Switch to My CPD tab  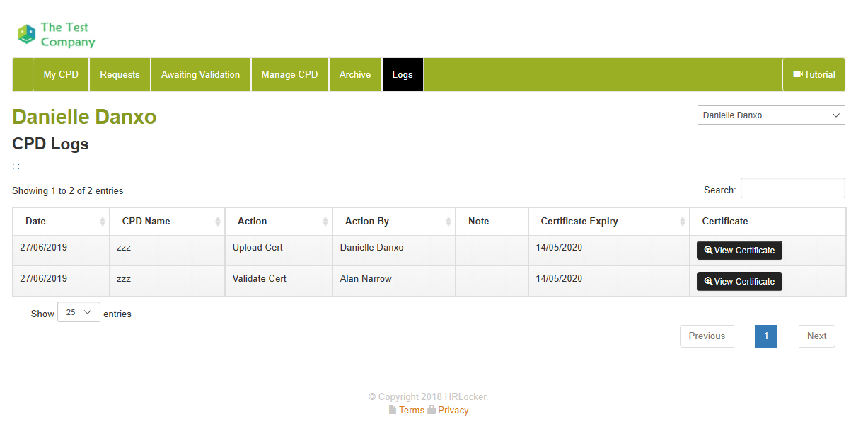[61, 74]
